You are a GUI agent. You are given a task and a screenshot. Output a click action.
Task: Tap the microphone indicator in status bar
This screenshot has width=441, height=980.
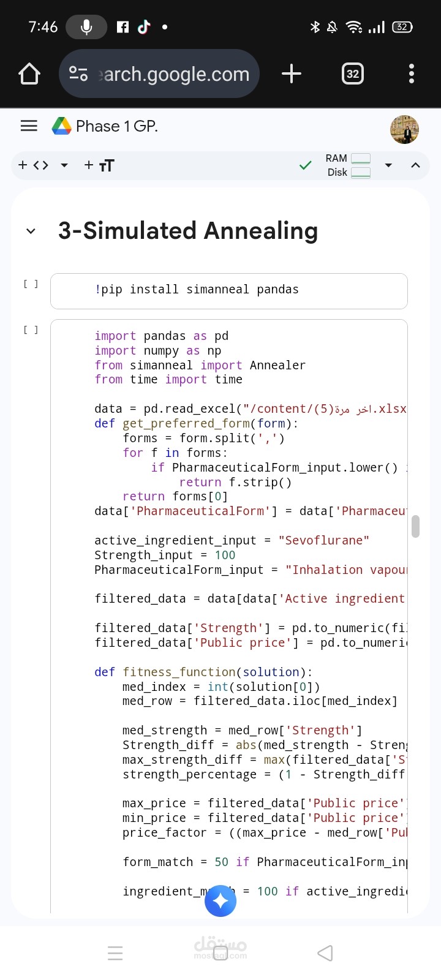[86, 27]
